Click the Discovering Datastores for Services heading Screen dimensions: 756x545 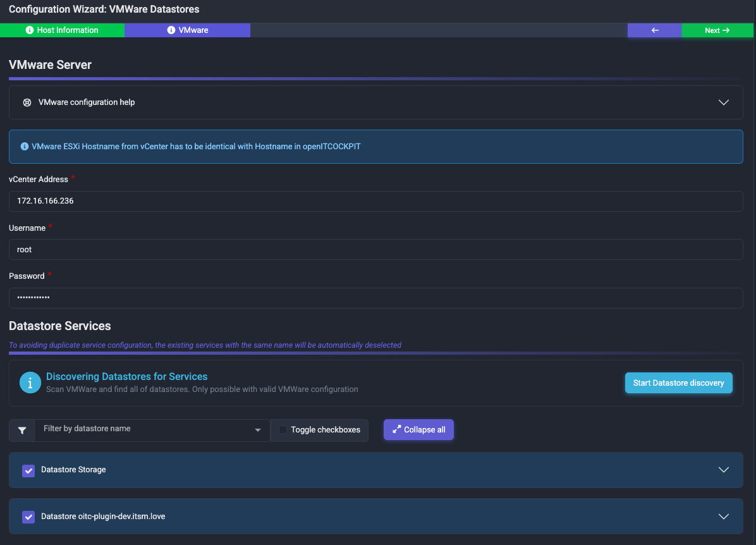point(127,377)
